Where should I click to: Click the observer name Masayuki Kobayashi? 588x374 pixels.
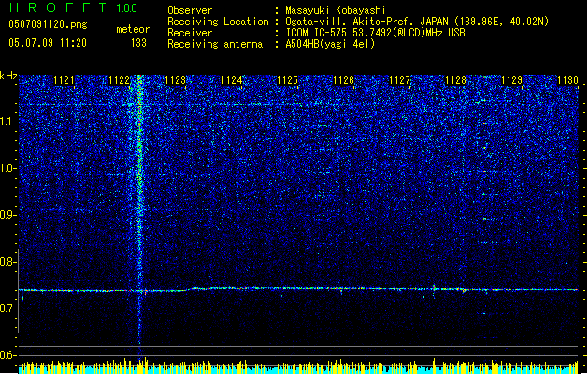click(336, 10)
